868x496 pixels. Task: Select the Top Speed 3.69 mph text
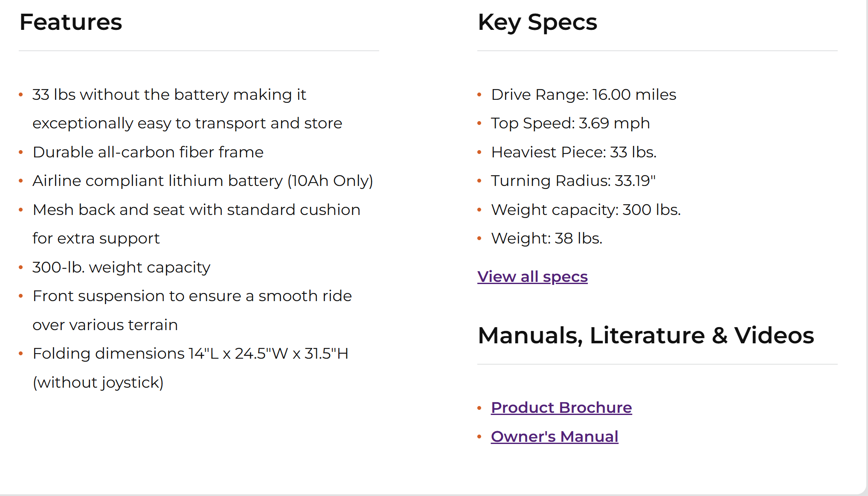570,123
